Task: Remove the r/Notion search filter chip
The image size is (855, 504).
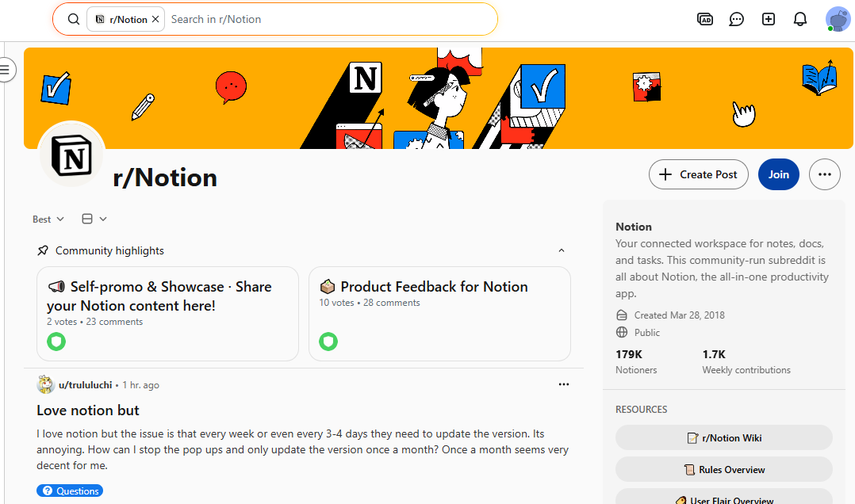Action: click(155, 19)
